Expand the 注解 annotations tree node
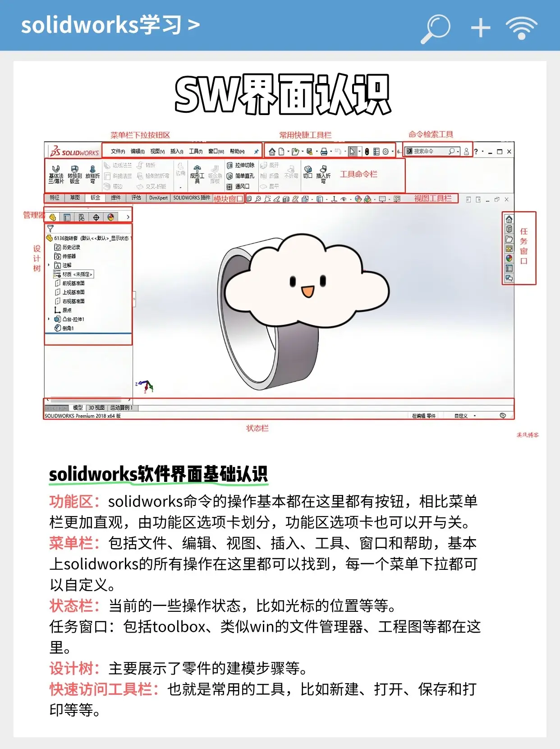 click(49, 265)
